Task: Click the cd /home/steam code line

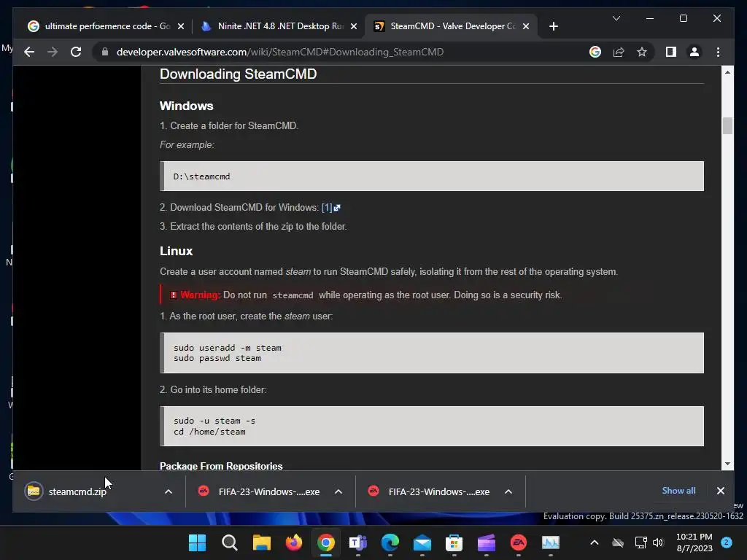Action: (209, 432)
